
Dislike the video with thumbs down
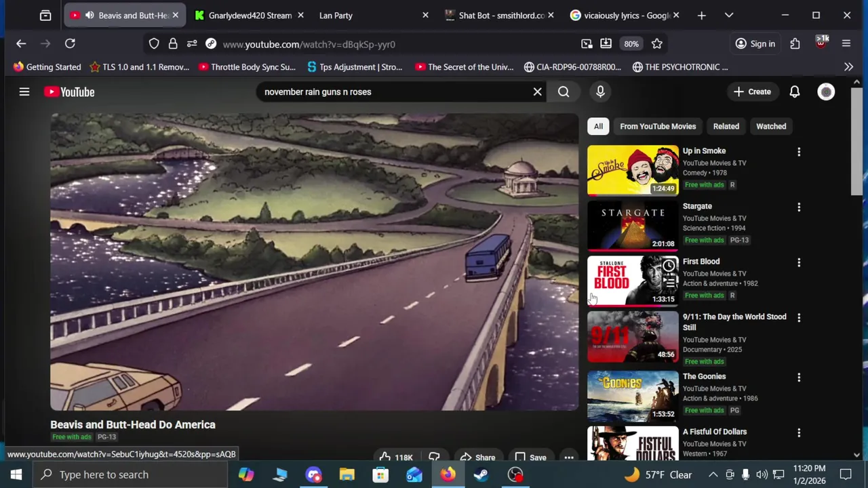434,457
